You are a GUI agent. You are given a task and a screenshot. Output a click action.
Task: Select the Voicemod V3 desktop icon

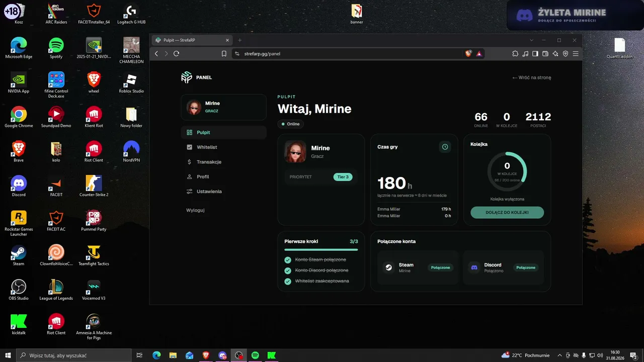tap(94, 290)
